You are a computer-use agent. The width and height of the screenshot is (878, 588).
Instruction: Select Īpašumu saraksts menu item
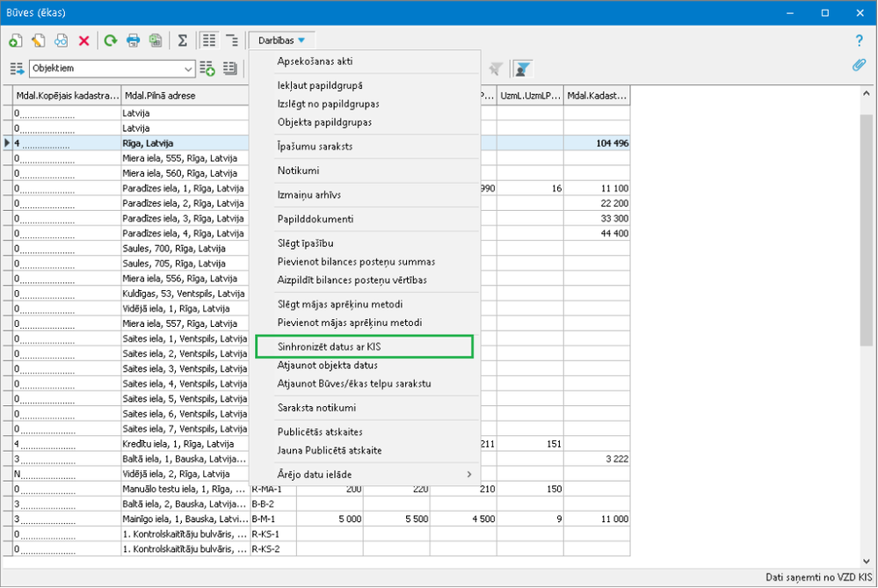[x=365, y=146]
